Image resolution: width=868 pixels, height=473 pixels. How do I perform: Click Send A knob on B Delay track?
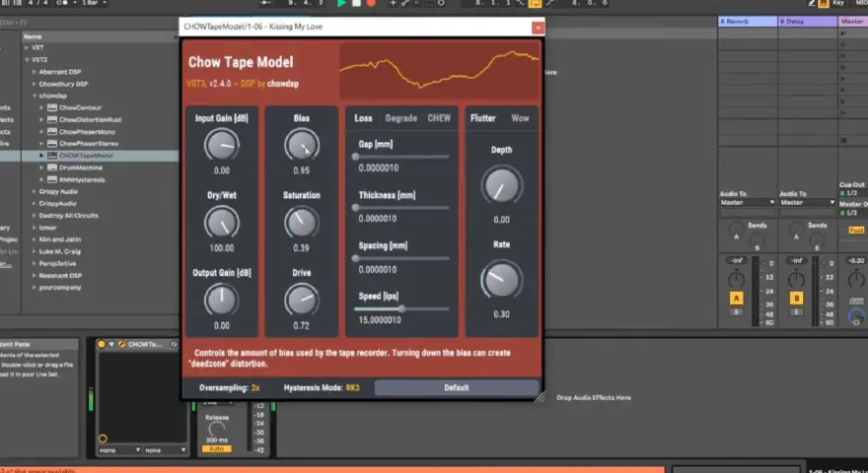(796, 228)
